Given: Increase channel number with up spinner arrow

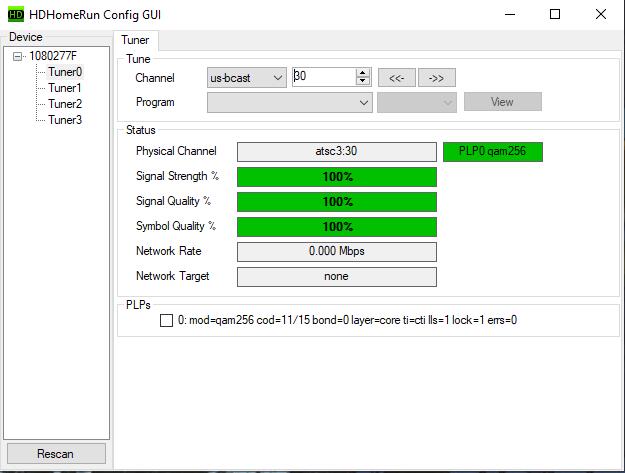Looking at the screenshot, I should tap(362, 73).
